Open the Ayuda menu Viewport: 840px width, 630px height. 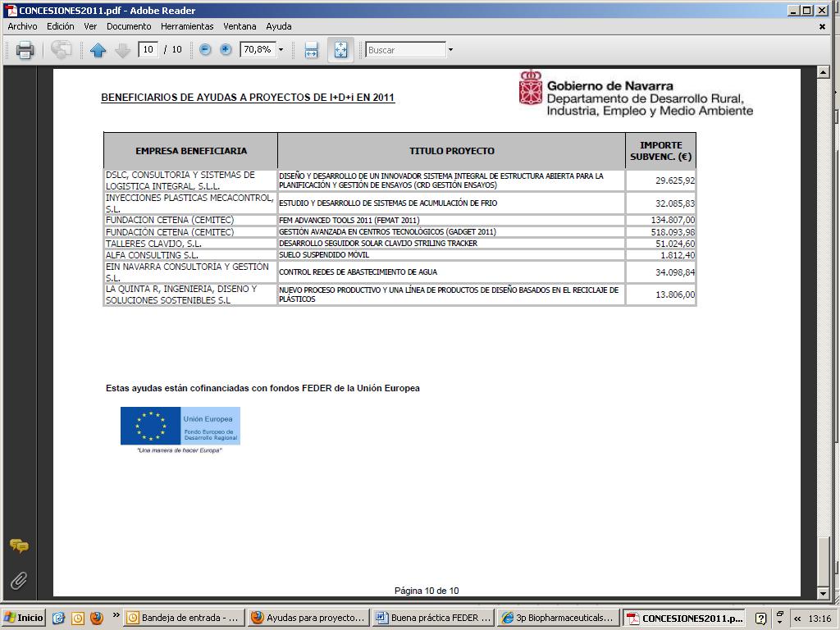coord(279,26)
